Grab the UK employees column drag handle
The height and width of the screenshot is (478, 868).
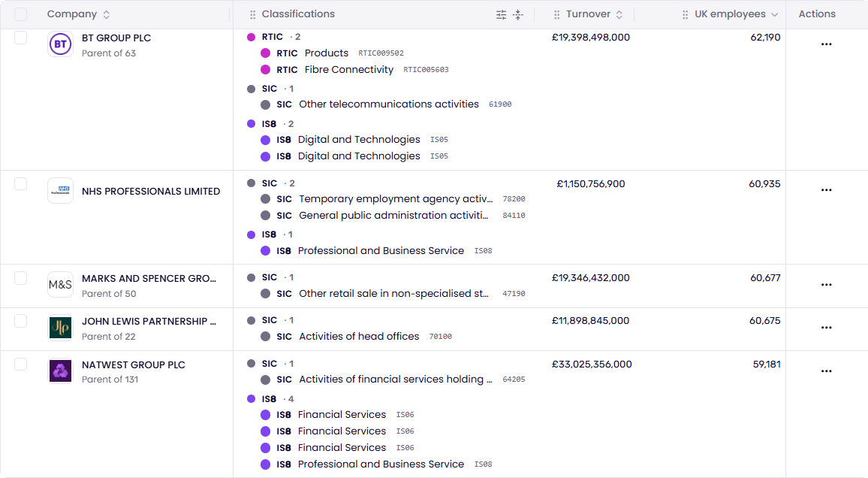(686, 15)
